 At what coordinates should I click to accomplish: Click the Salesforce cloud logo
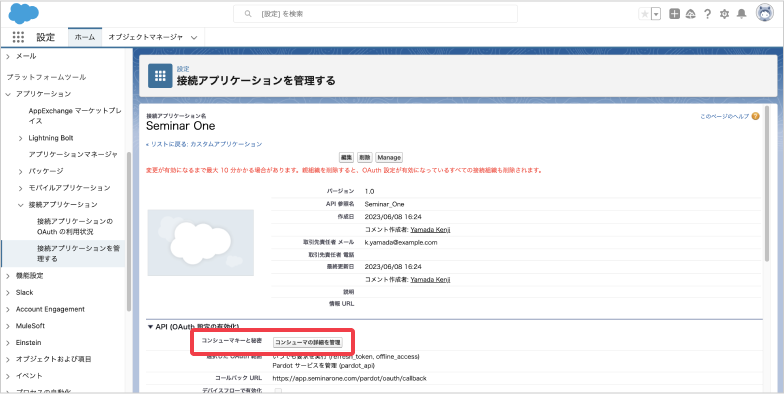tap(24, 14)
